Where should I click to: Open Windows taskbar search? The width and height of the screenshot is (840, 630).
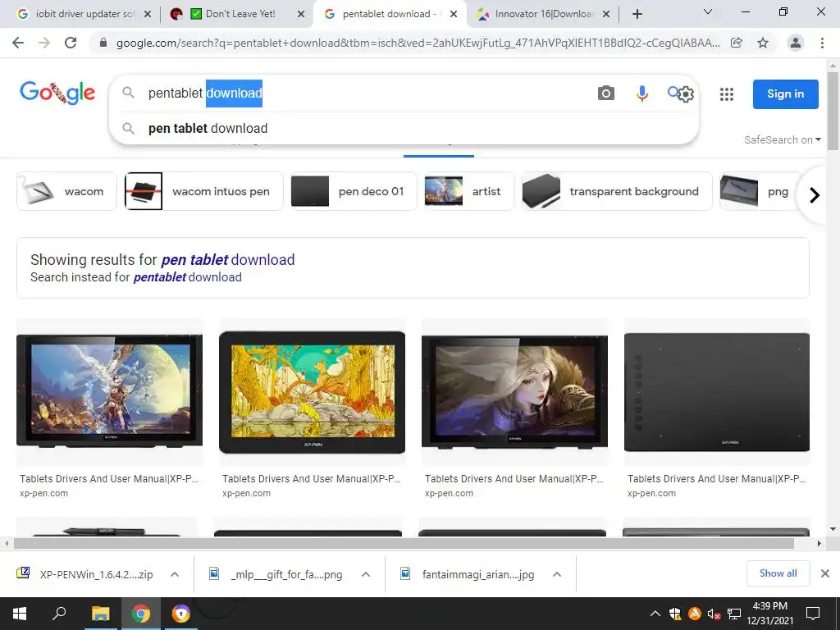[59, 614]
